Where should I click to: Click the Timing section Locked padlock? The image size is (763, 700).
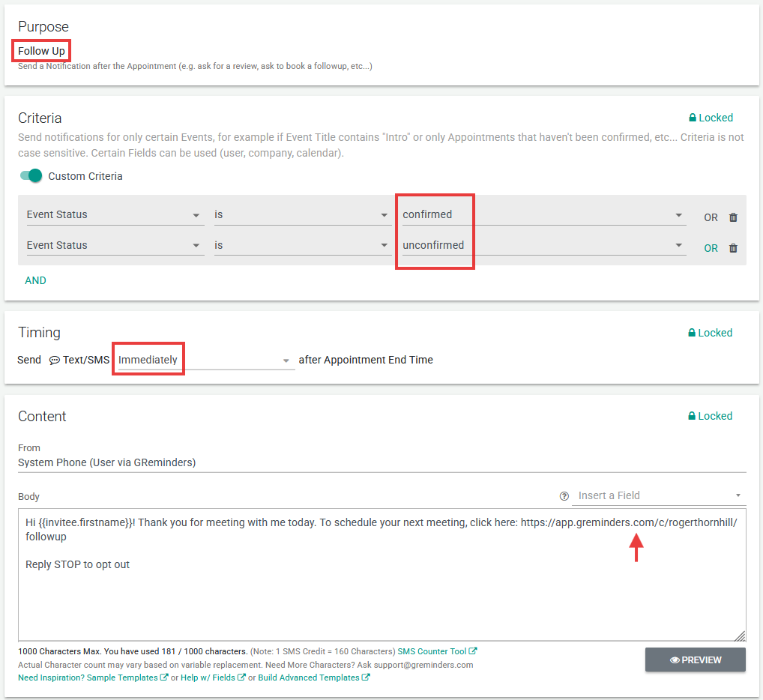[x=693, y=333]
